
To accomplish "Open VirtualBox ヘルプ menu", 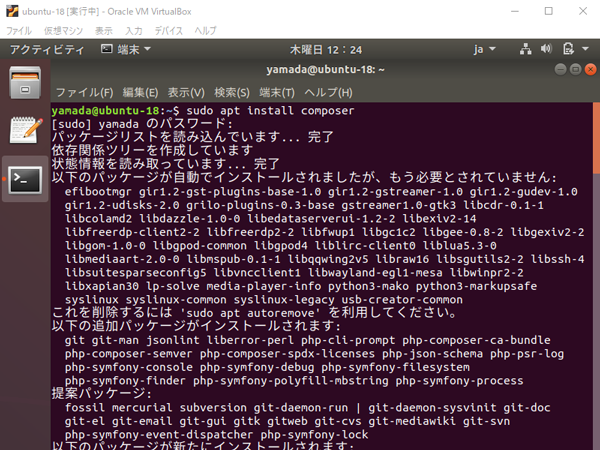I will pyautogui.click(x=205, y=31).
